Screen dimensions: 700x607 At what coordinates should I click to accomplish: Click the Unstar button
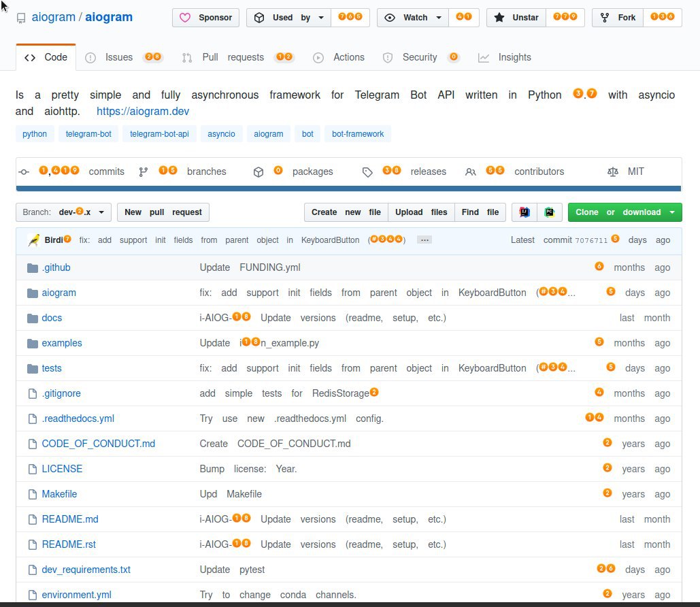click(516, 18)
